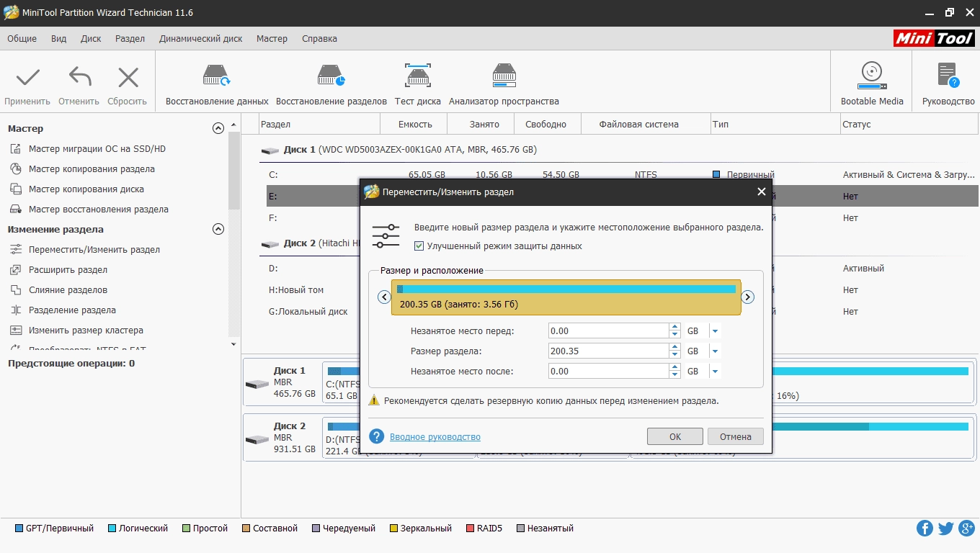This screenshot has height=553, width=980.
Task: Open the Диск menu
Action: (x=91, y=39)
